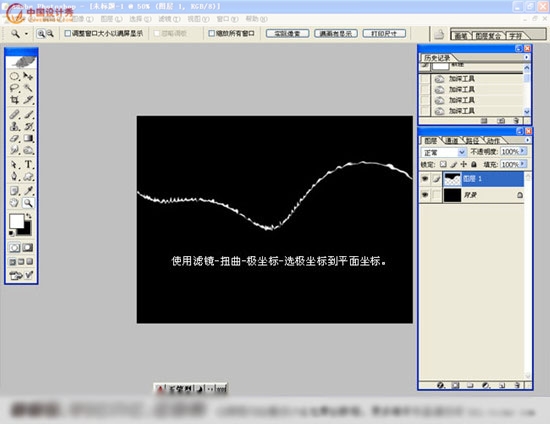Click the zoom in magnifier icon
The image size is (550, 424).
tap(41, 34)
